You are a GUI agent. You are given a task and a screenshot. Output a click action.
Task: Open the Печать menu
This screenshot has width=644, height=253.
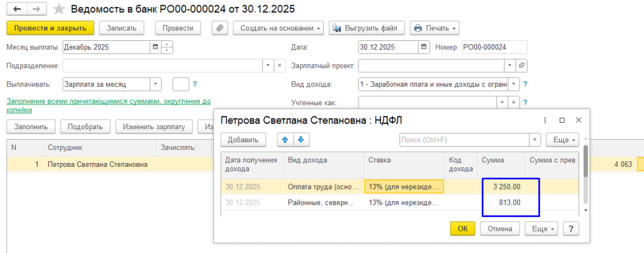coord(435,28)
